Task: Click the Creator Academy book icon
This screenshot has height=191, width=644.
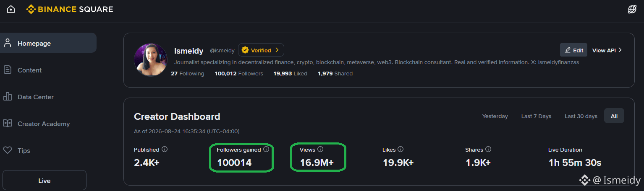Action: pos(7,124)
